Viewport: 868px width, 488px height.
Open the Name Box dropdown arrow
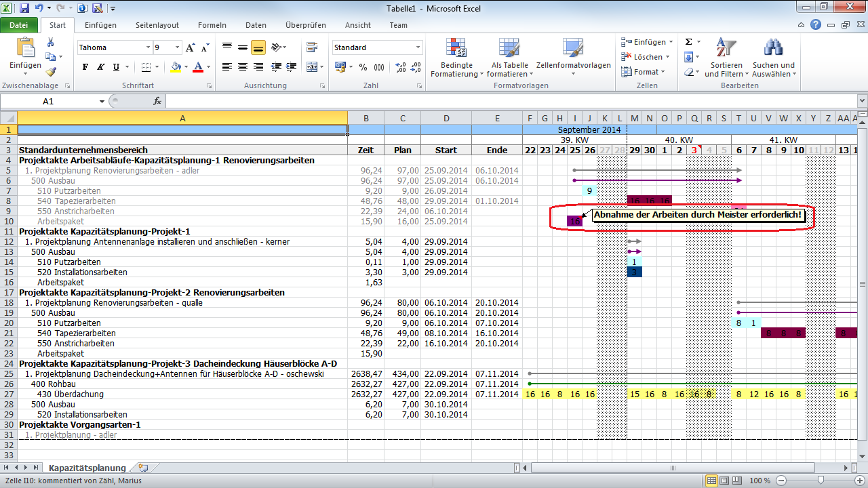(x=102, y=101)
